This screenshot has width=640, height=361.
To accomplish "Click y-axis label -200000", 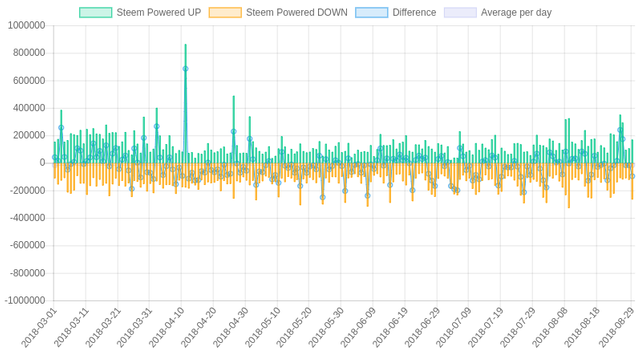I will 27,191.
